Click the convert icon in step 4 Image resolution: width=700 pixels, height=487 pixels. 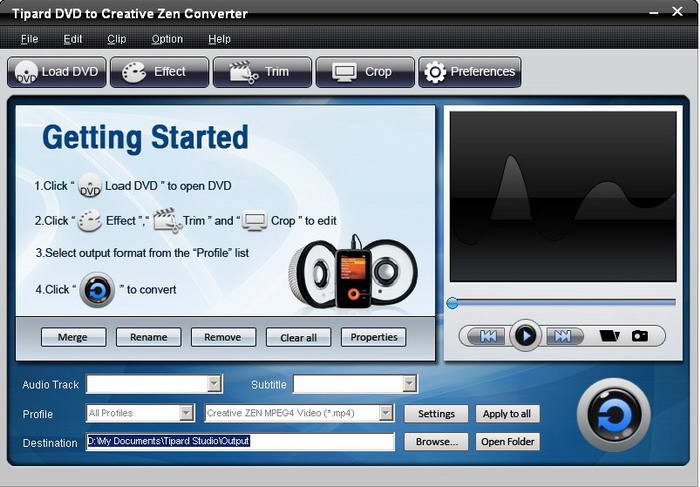tap(97, 290)
